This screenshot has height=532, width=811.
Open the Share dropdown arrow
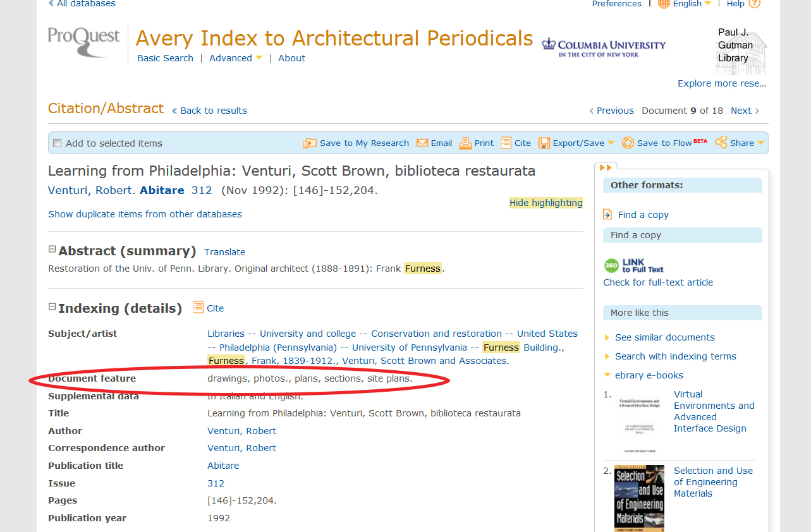point(760,143)
